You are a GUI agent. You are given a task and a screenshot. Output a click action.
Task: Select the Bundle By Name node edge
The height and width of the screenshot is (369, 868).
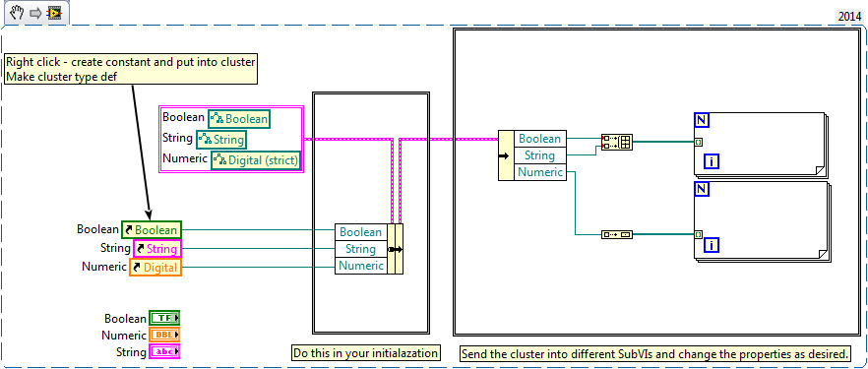396,249
